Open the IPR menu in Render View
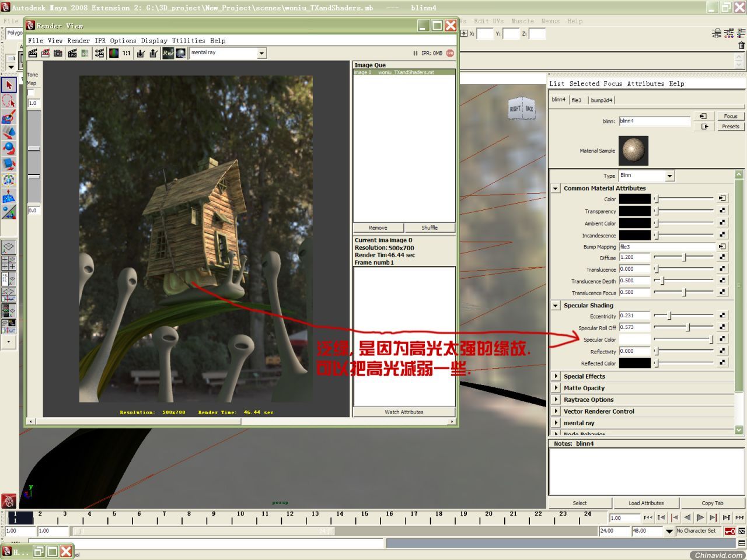This screenshot has height=560, width=747. [100, 41]
